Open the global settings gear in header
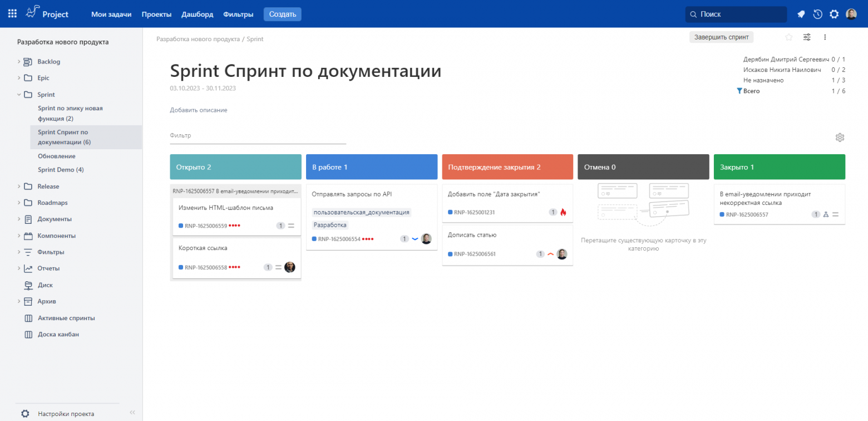The image size is (868, 421). [x=834, y=14]
